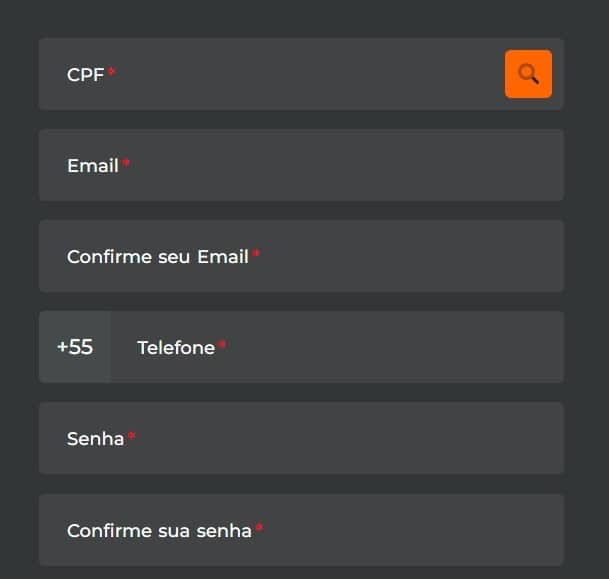The image size is (609, 579).
Task: Click the Telefone label text
Action: (x=176, y=348)
